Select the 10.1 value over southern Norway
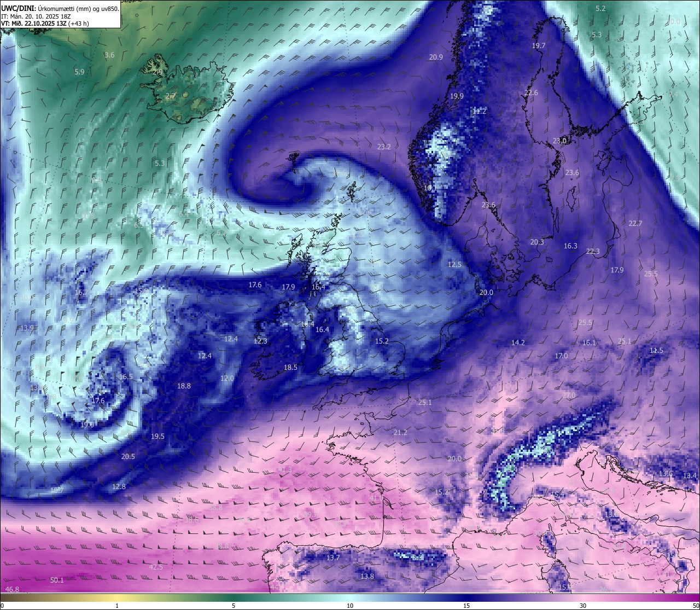 pos(431,188)
